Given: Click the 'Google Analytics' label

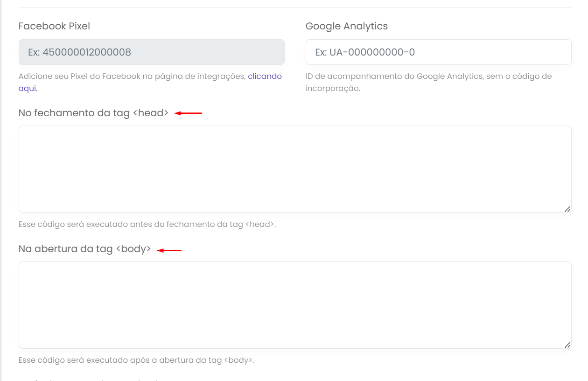Looking at the screenshot, I should (346, 26).
